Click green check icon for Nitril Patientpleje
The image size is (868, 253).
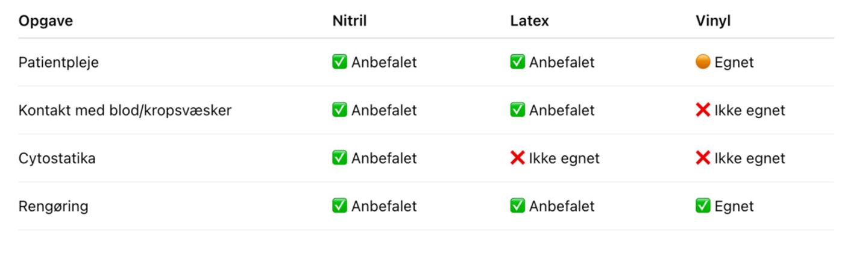pos(339,62)
